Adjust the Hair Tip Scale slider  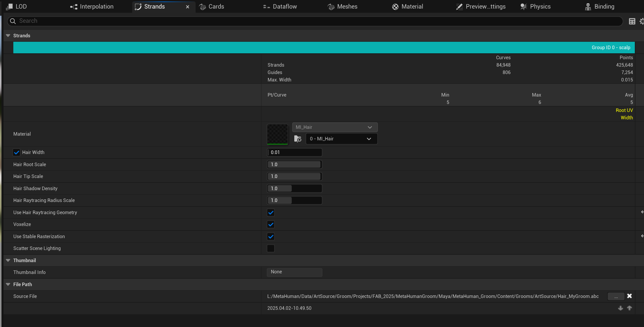pos(295,177)
